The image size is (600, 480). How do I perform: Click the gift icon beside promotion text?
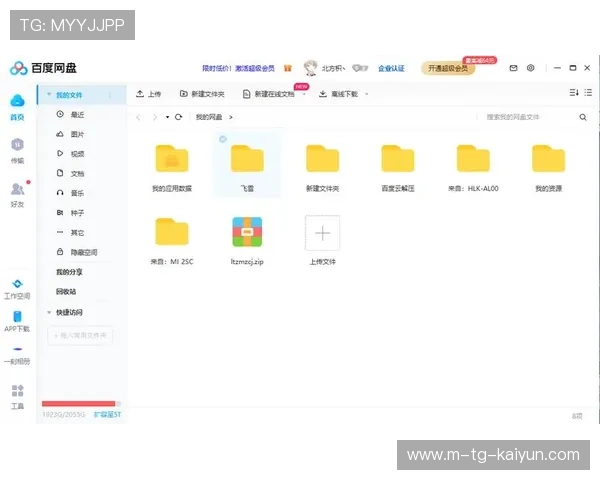(288, 68)
